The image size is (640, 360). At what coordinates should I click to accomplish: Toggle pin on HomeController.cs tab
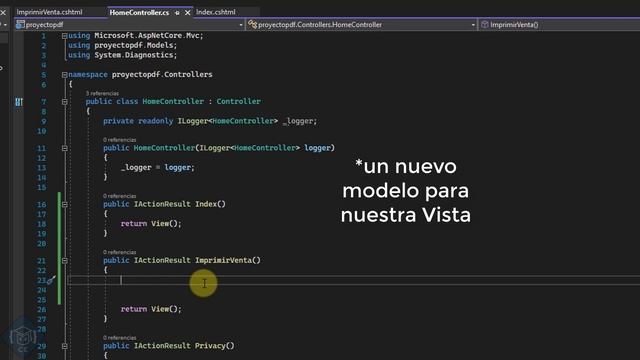(177, 13)
